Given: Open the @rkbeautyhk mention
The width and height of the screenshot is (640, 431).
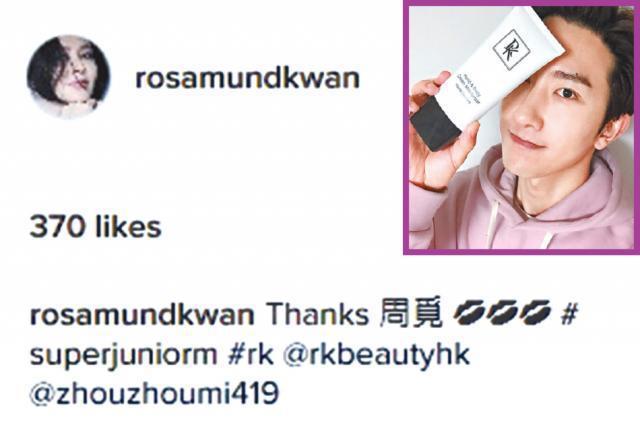Looking at the screenshot, I should click(376, 356).
